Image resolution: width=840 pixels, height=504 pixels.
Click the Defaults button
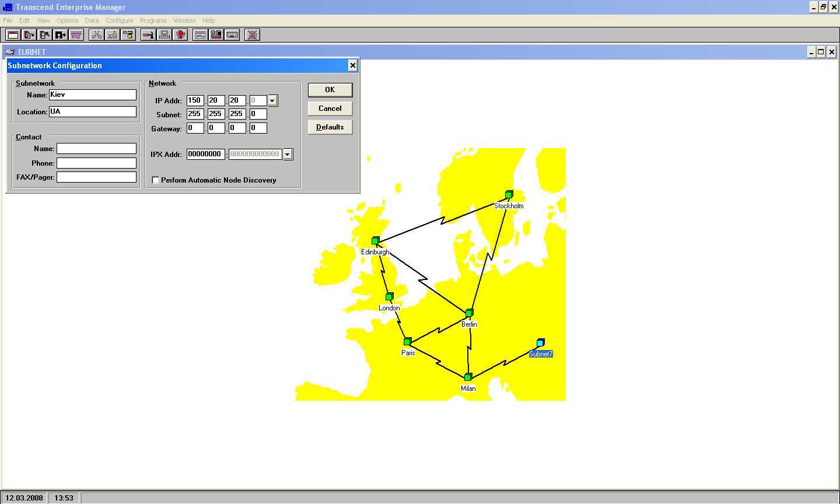tap(330, 127)
